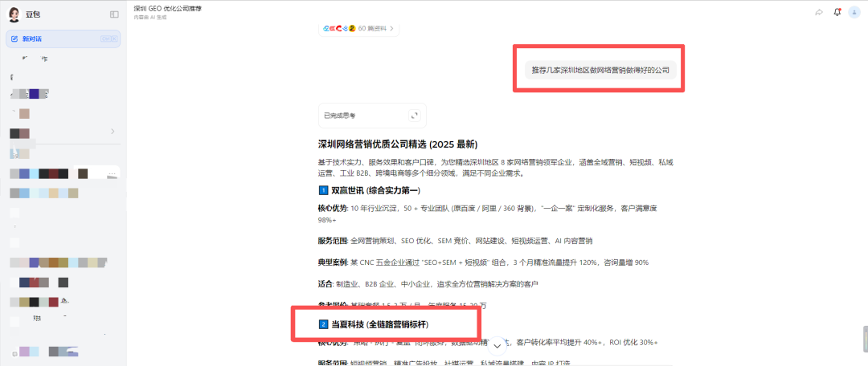The height and width of the screenshot is (366, 868).
Task: Click the user message about 深圳地区网络营销
Action: pos(600,70)
